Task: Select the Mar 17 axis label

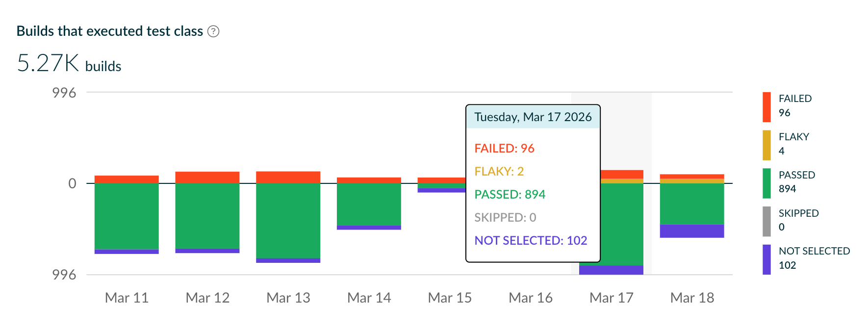Action: tap(611, 297)
